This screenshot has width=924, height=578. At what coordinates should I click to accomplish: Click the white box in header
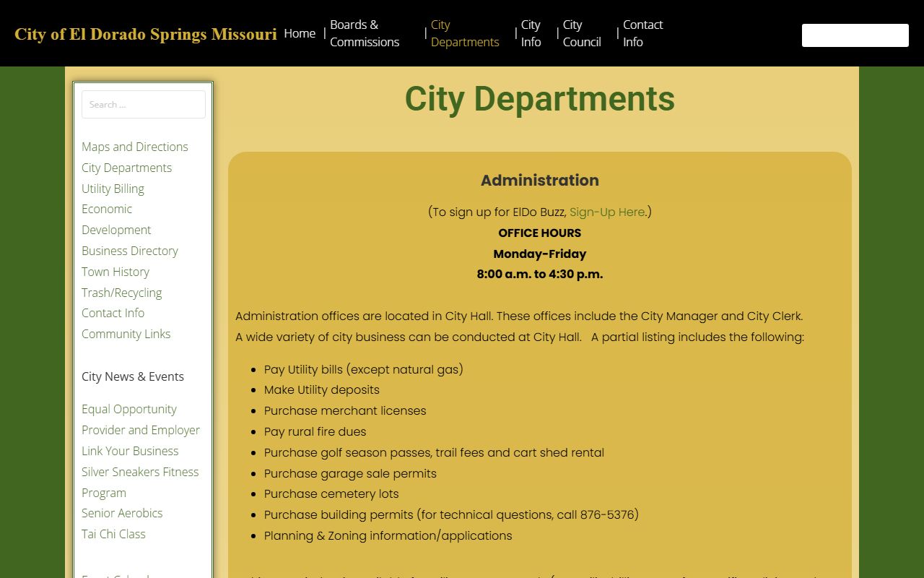point(855,35)
